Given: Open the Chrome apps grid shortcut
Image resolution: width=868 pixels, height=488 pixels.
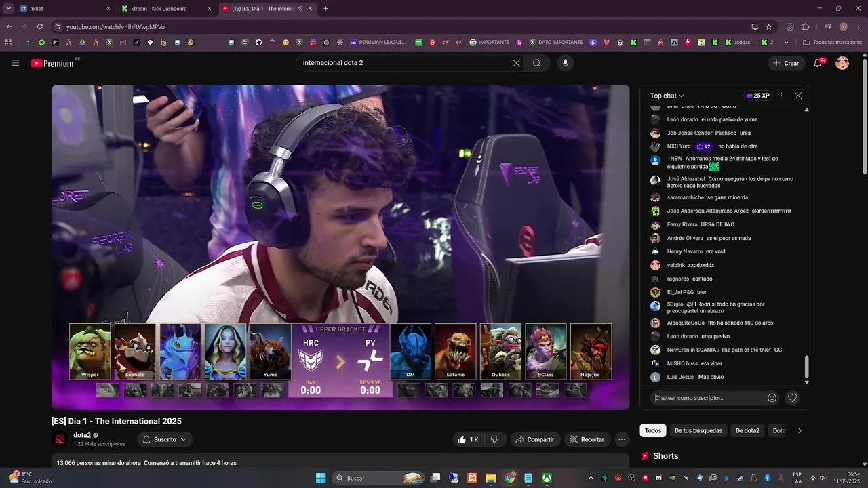Looking at the screenshot, I should click(x=8, y=42).
